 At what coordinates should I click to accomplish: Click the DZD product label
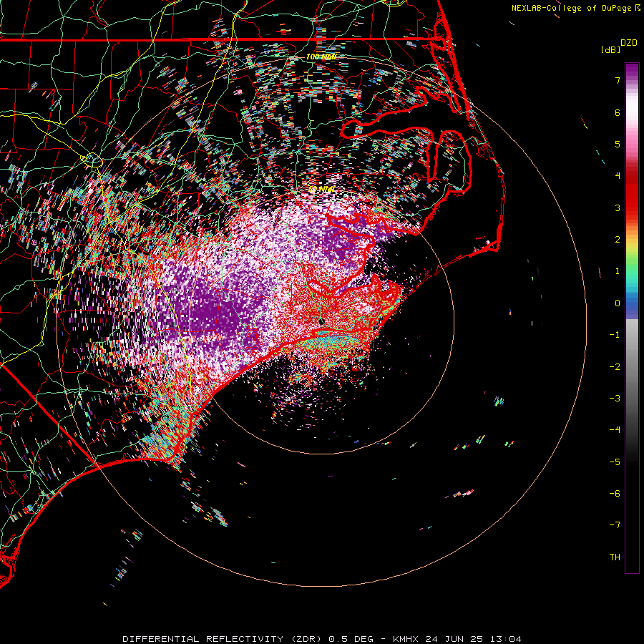(x=628, y=43)
